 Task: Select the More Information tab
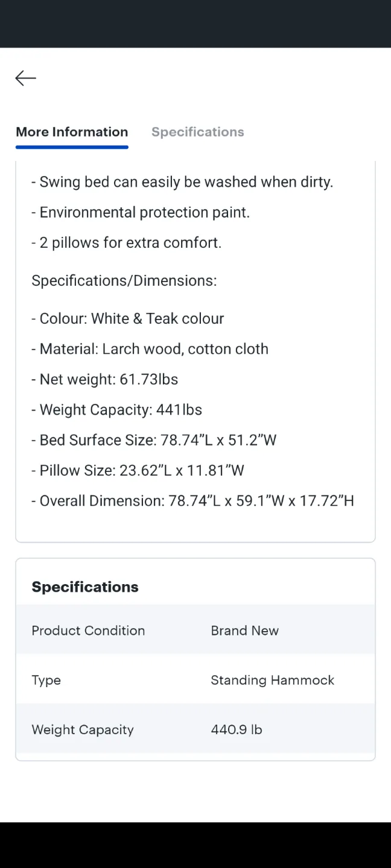tap(71, 132)
